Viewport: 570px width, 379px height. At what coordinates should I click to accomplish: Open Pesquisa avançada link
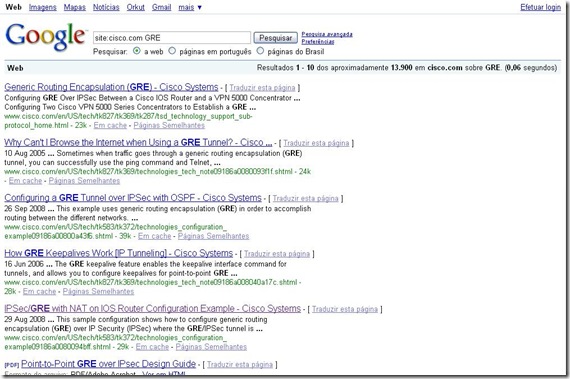pyautogui.click(x=327, y=34)
